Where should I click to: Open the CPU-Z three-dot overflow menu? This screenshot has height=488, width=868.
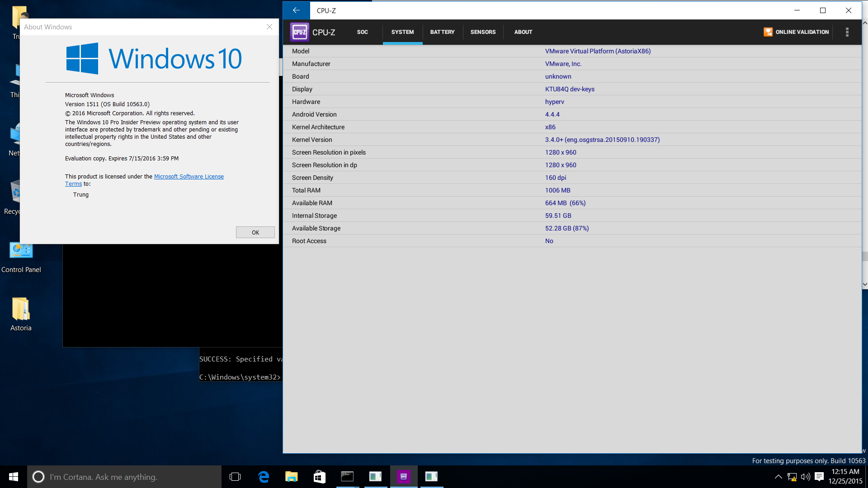pyautogui.click(x=847, y=32)
